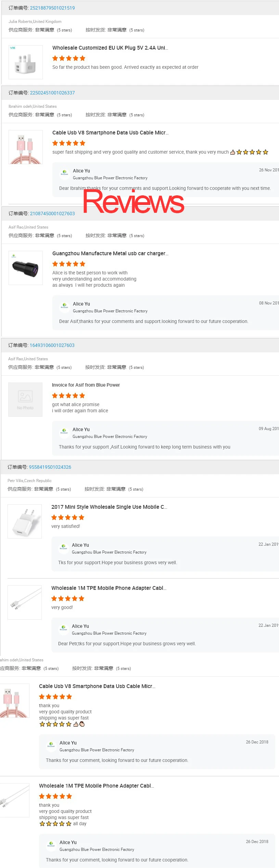Open 'Invoice for Asif from Blue Power' title
Viewport: 279px width, 868px height.
click(86, 385)
